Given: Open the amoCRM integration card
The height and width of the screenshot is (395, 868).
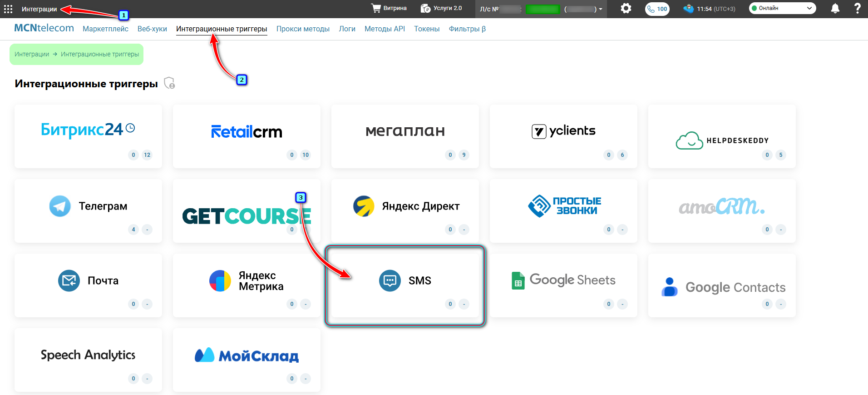Looking at the screenshot, I should (722, 211).
